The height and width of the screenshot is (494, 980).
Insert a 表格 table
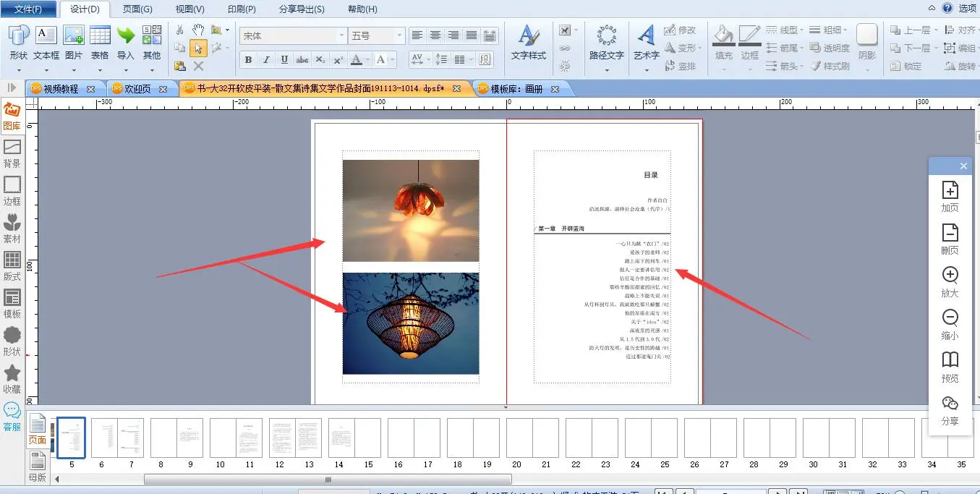click(x=100, y=43)
